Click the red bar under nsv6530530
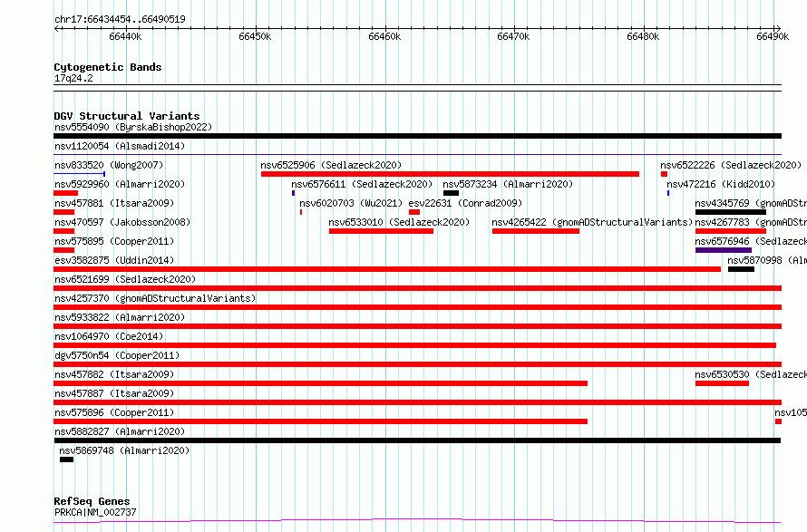 click(x=722, y=383)
